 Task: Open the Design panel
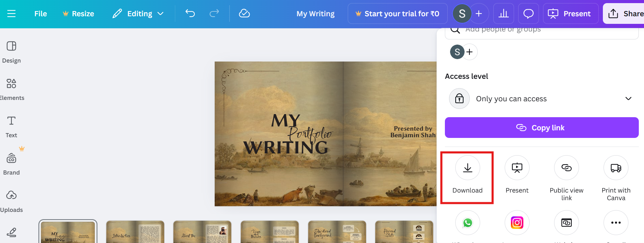(x=11, y=52)
